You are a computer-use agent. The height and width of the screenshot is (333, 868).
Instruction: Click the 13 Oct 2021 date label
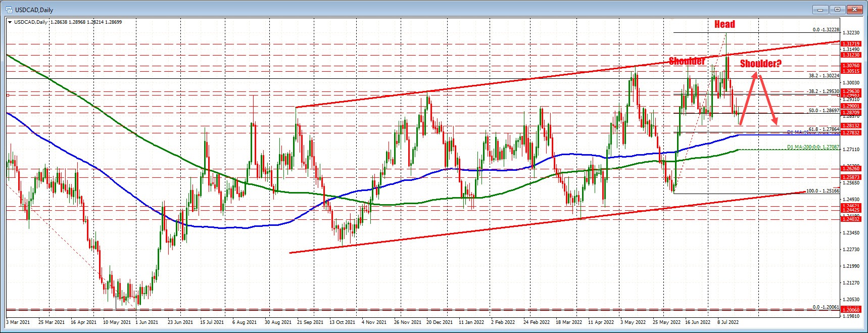[x=342, y=322]
